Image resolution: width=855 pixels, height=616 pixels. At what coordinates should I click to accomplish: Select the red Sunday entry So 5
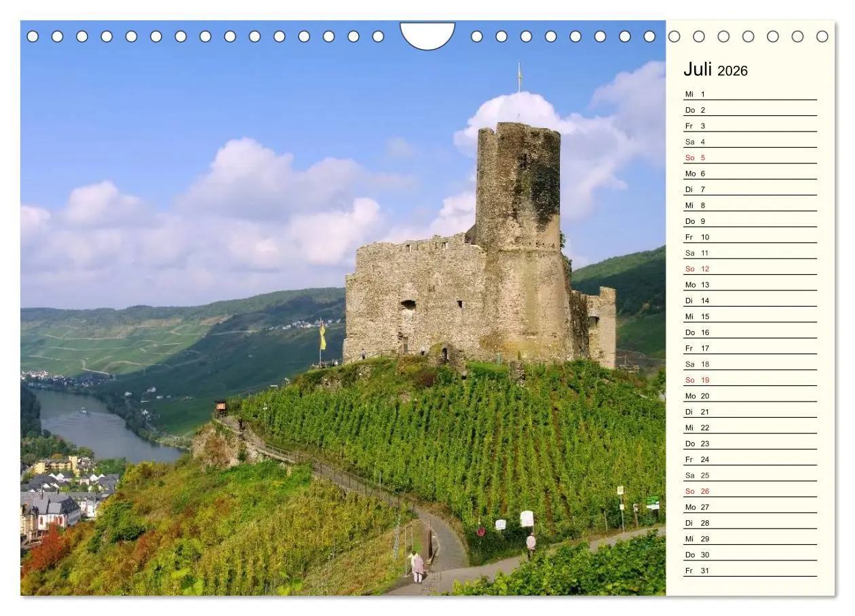tap(696, 157)
